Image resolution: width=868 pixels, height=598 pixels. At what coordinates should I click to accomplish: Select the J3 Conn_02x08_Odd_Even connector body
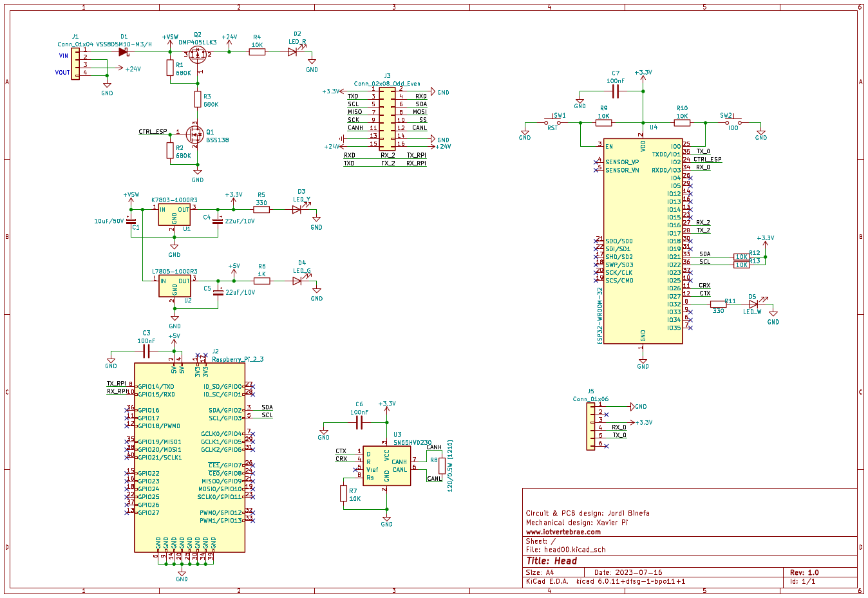[387, 118]
